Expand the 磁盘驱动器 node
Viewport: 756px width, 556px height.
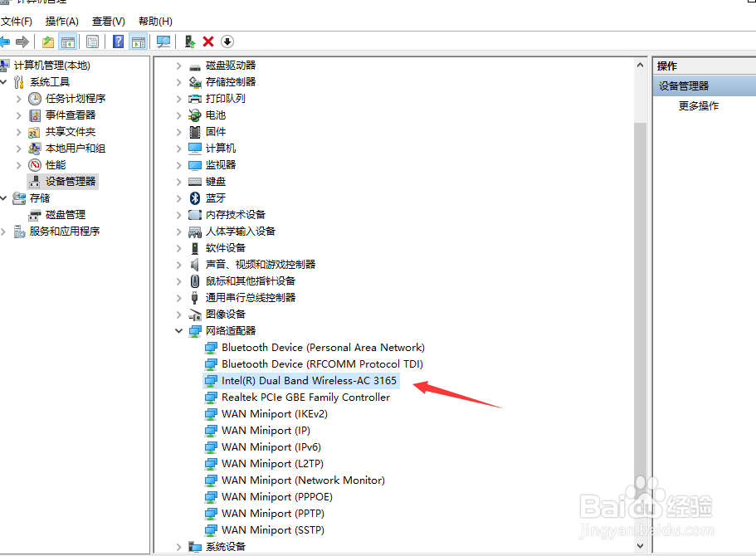click(179, 66)
